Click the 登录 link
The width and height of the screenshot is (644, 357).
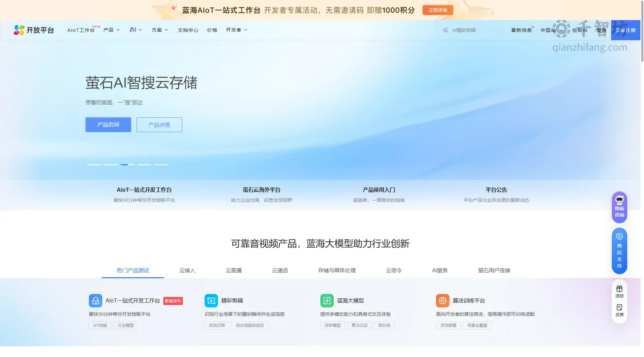point(601,30)
